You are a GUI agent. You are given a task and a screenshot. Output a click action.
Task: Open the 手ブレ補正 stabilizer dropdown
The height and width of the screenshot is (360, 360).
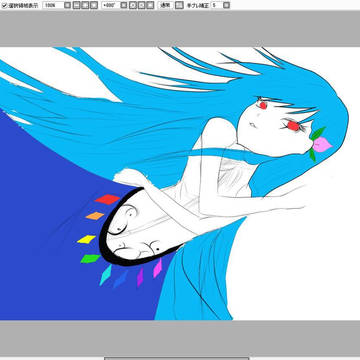pos(226,5)
